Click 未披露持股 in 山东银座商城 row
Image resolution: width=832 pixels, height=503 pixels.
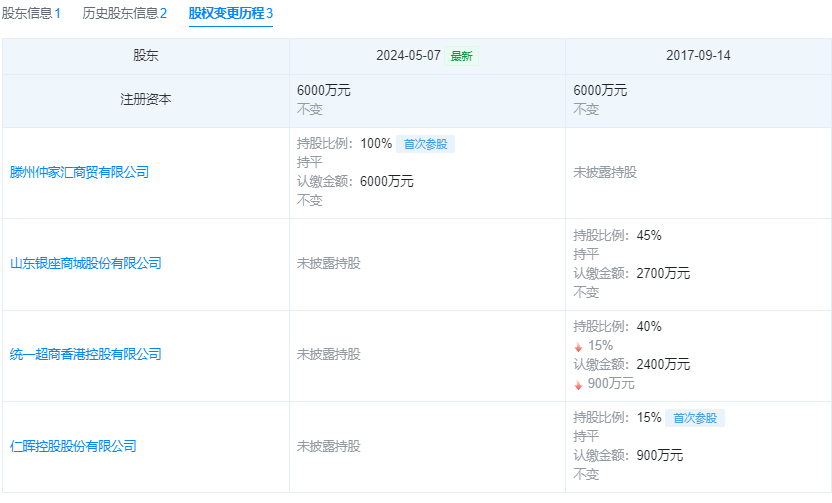tap(328, 263)
